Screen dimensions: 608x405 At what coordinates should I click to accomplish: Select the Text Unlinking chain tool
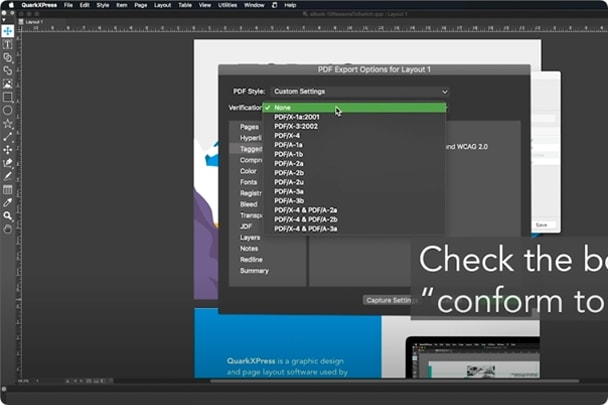[x=7, y=71]
